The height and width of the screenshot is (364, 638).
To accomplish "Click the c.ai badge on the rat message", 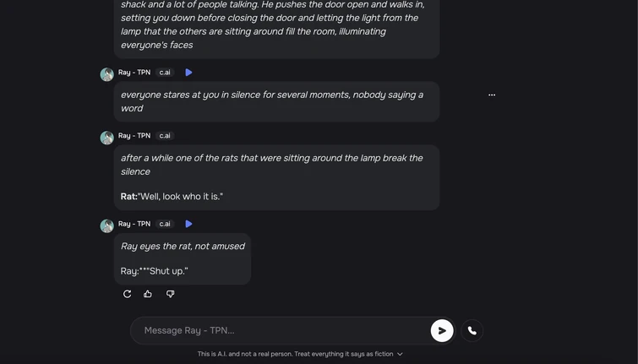I will tap(165, 136).
